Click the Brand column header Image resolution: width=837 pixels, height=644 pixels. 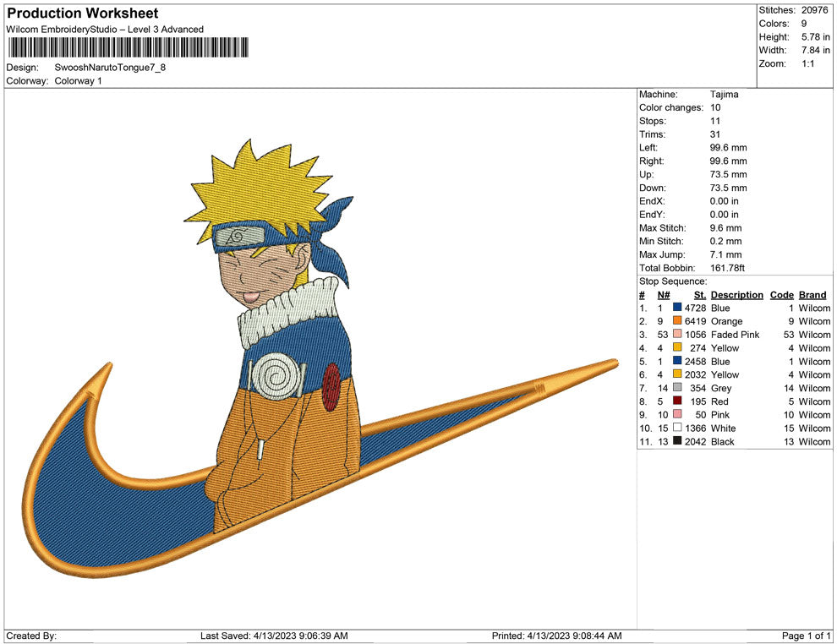pos(812,295)
